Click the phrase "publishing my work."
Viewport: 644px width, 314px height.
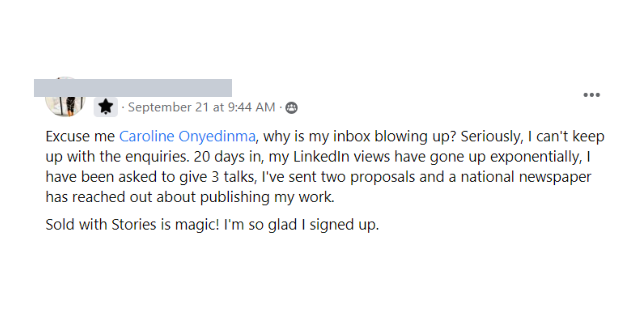click(267, 197)
